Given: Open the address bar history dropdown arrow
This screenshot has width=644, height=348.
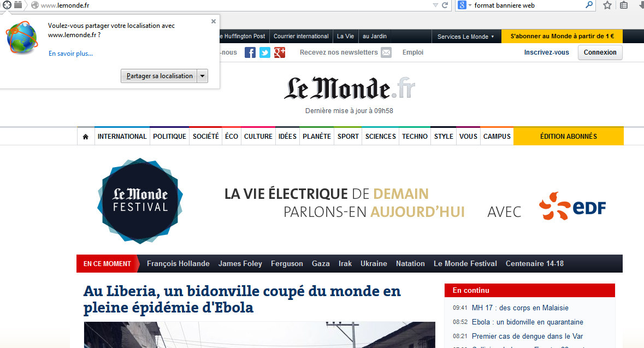Looking at the screenshot, I should click(435, 5).
